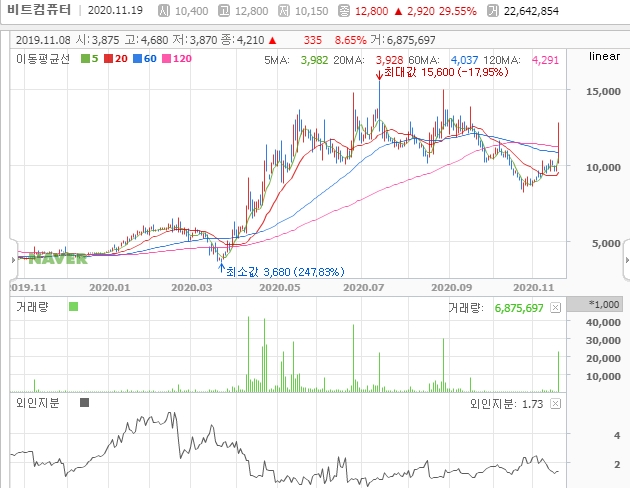Expand chart with the left edge arrow
630x488 pixels.
pos(13,260)
